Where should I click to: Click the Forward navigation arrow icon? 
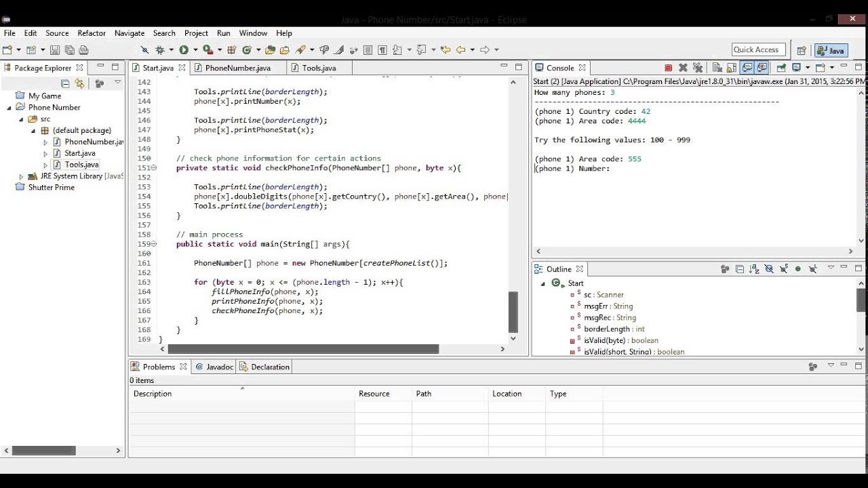pyautogui.click(x=486, y=50)
